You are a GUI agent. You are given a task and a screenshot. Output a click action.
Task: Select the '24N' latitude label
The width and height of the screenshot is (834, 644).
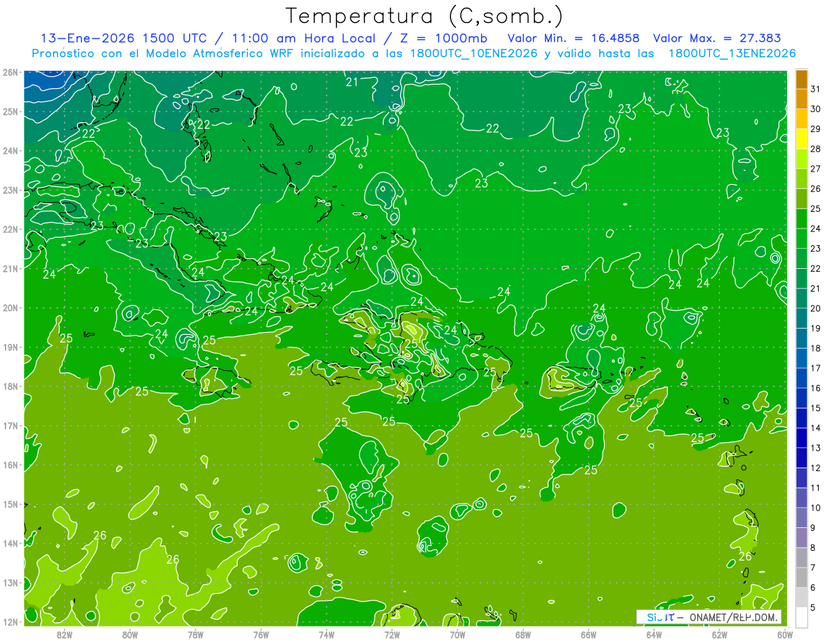pyautogui.click(x=10, y=150)
